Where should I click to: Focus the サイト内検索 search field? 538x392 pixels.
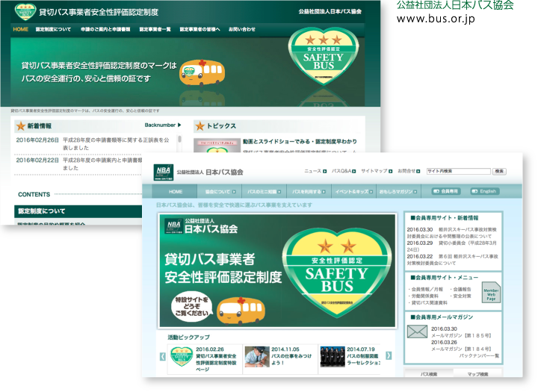pos(458,171)
